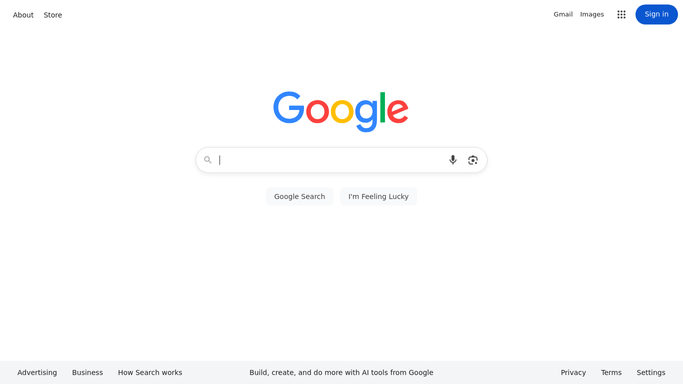Screen dimensions: 683x384
Task: Open search by image camera icon
Action: 473,160
